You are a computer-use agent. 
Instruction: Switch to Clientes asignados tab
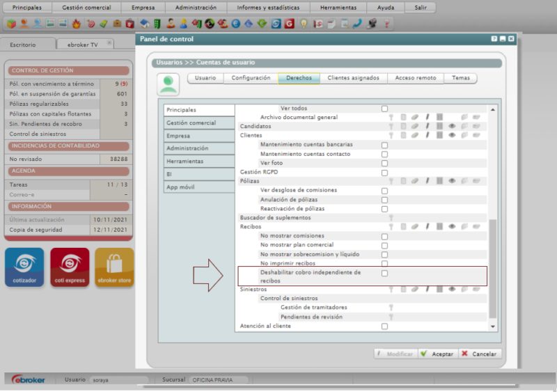353,78
